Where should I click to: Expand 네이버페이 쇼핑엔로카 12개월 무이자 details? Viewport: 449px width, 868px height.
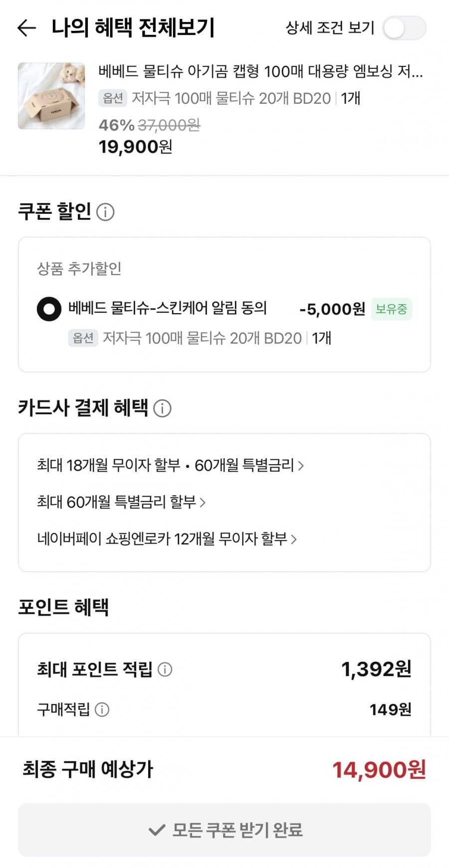point(167,539)
